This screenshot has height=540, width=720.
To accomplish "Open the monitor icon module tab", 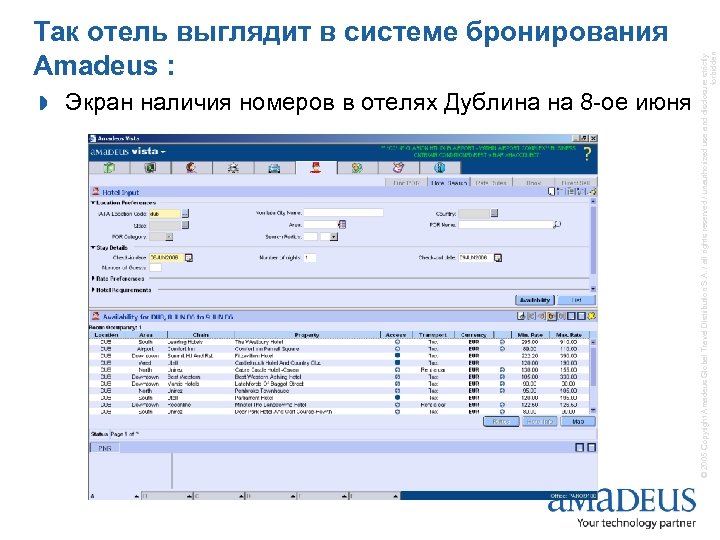I will pyautogui.click(x=150, y=168).
